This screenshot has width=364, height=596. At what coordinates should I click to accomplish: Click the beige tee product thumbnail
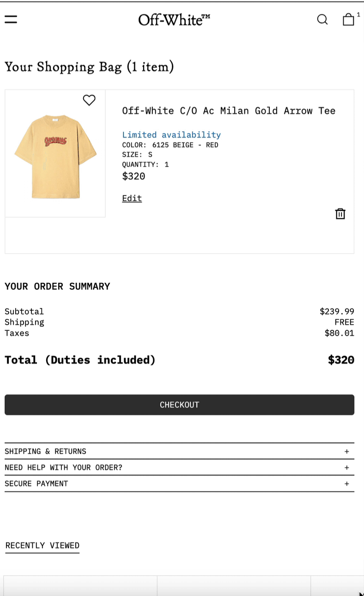pos(55,157)
